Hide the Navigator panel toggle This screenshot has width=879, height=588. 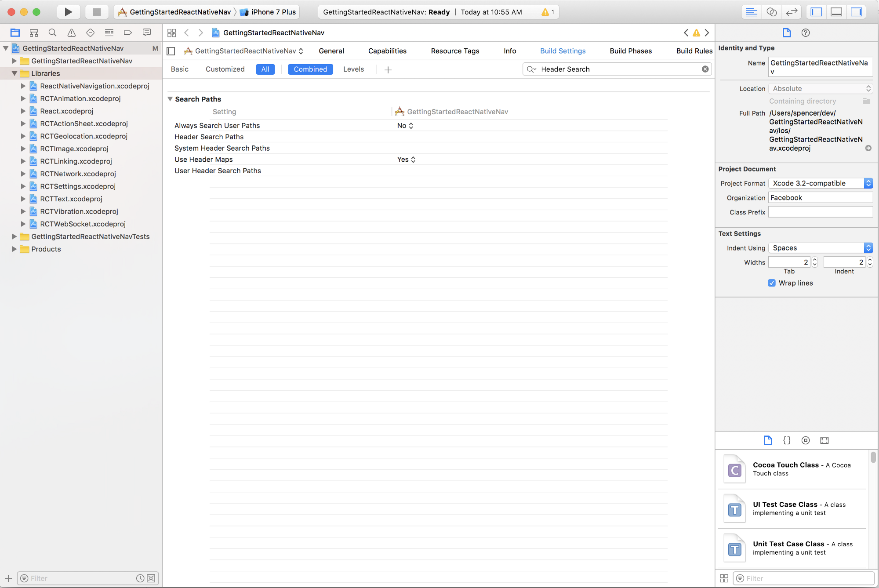pos(816,12)
